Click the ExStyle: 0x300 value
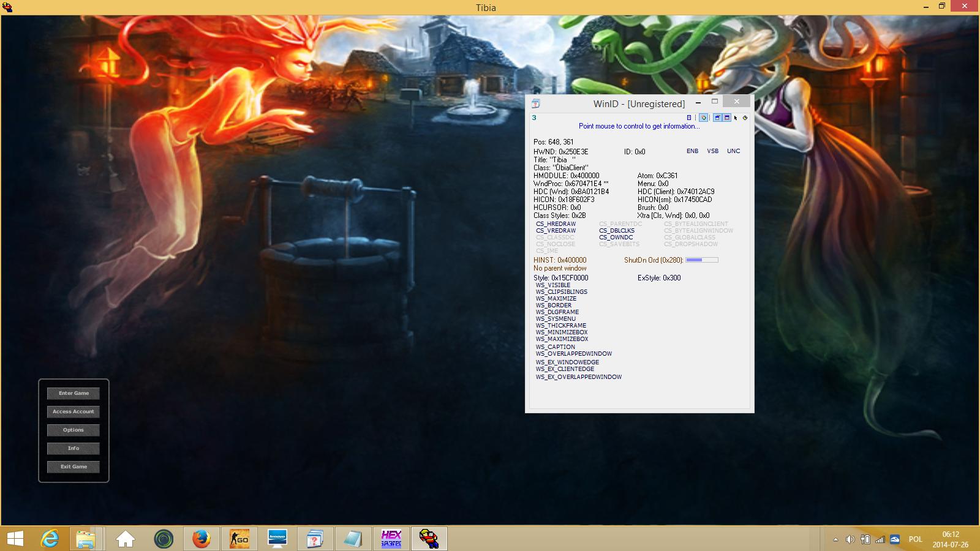This screenshot has width=980, height=551. coord(659,278)
